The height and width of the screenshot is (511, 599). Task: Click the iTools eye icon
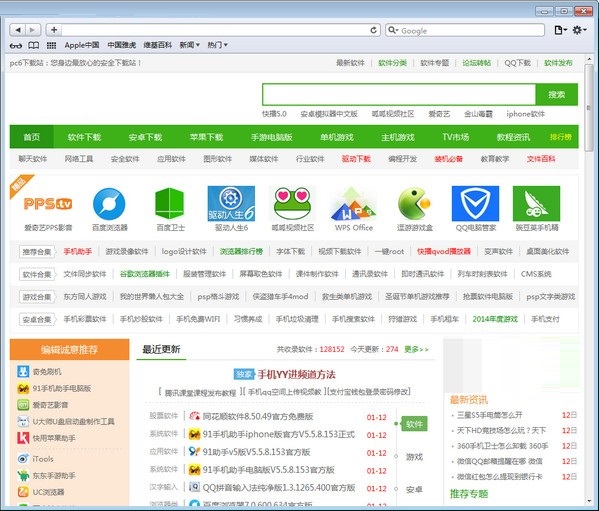23,459
